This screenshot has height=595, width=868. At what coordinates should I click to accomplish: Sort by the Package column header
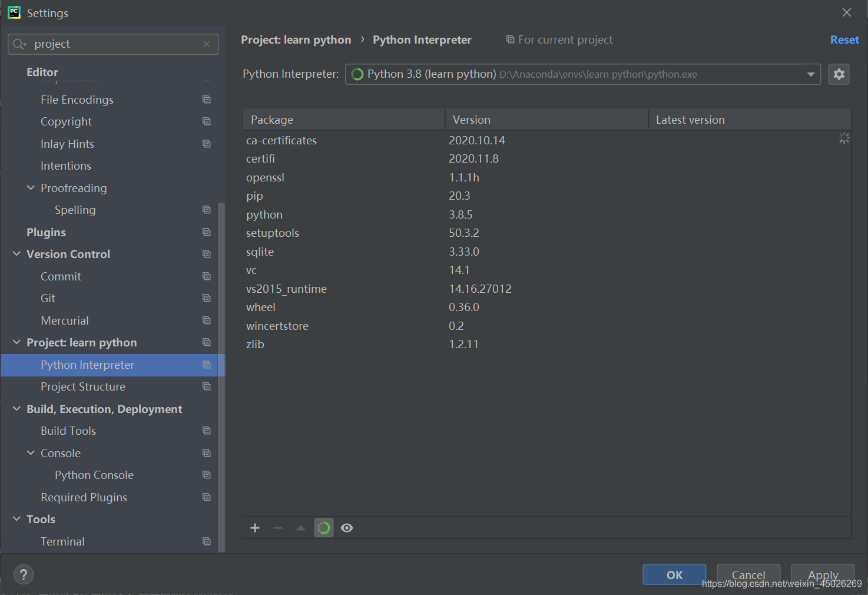(344, 120)
